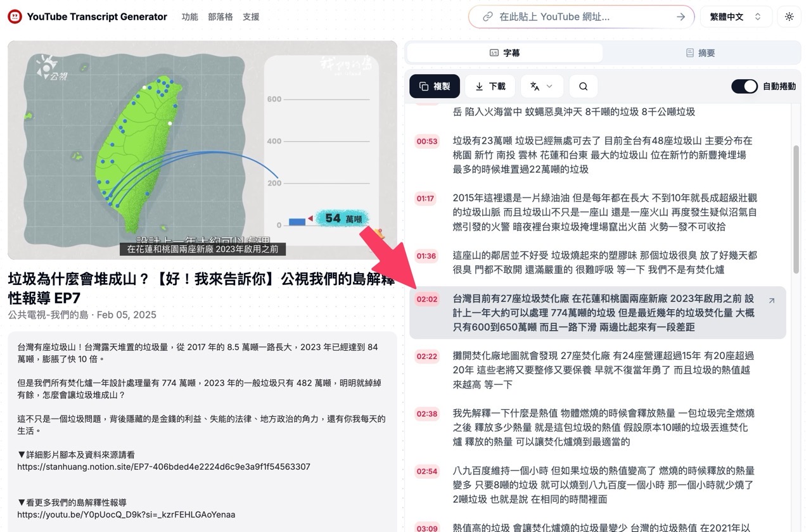Screen dimensions: 811x532
Task: Open the 部落格 menu item
Action: pyautogui.click(x=220, y=17)
